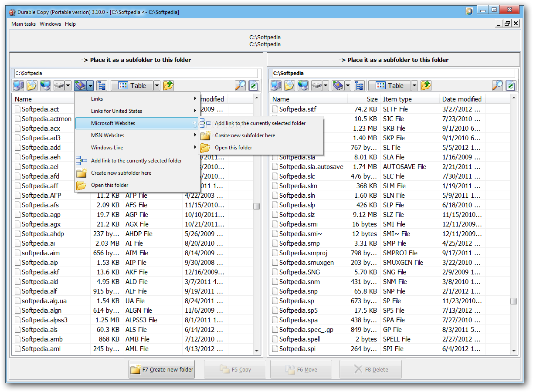Click the Table view button in right panel

click(389, 85)
